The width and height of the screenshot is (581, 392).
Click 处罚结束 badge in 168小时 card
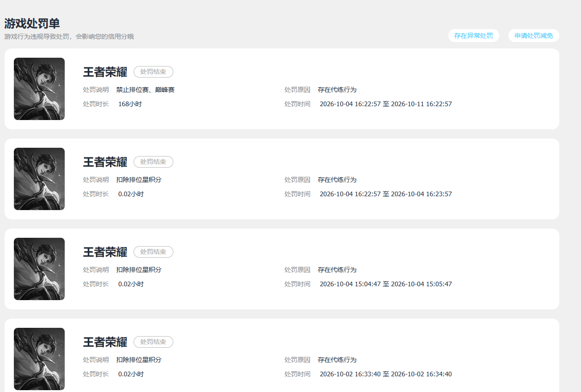pyautogui.click(x=153, y=72)
